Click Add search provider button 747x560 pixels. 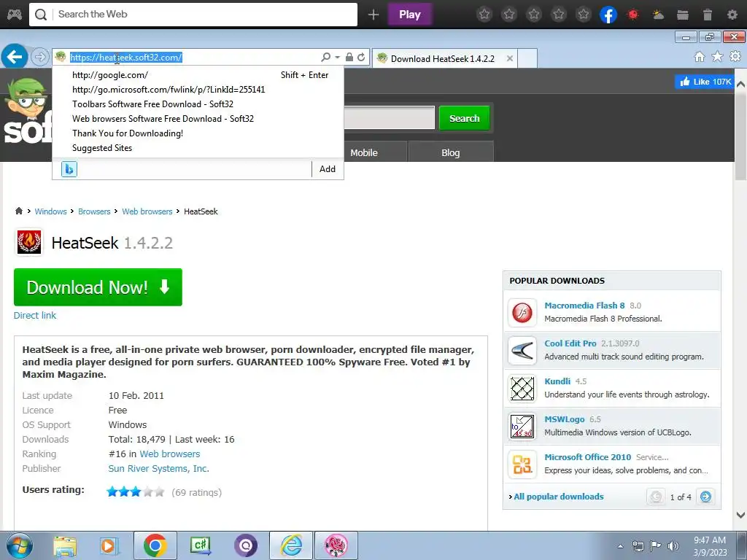tap(328, 169)
